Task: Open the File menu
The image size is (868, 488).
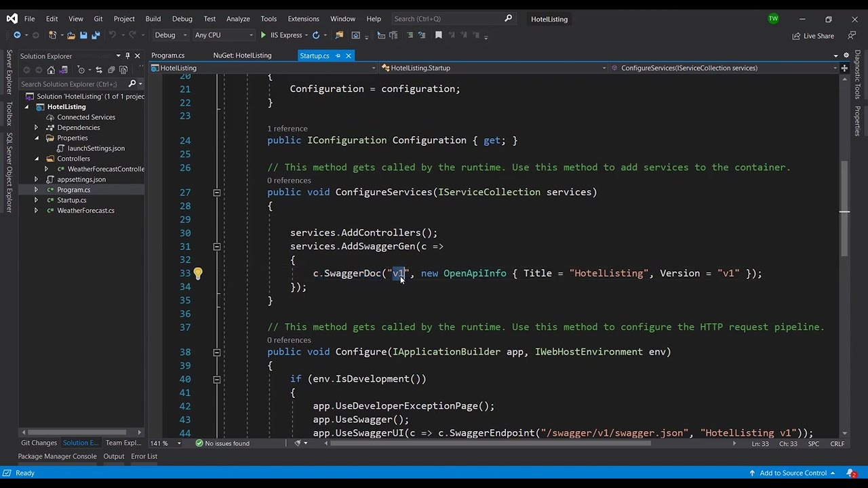Action: [x=29, y=18]
